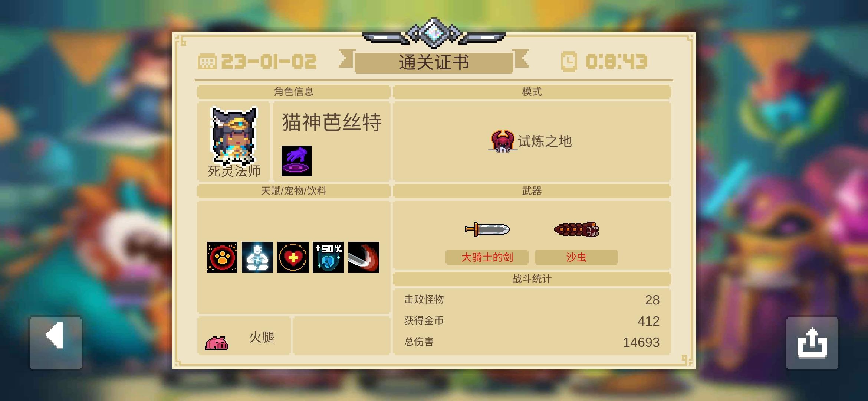Tap the character portrait of 死灵法师

[234, 136]
